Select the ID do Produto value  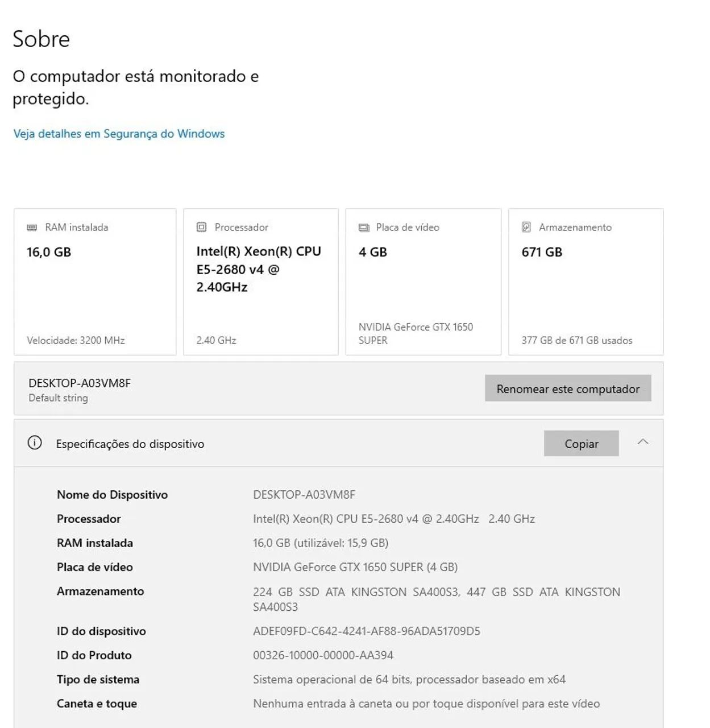pos(323,655)
